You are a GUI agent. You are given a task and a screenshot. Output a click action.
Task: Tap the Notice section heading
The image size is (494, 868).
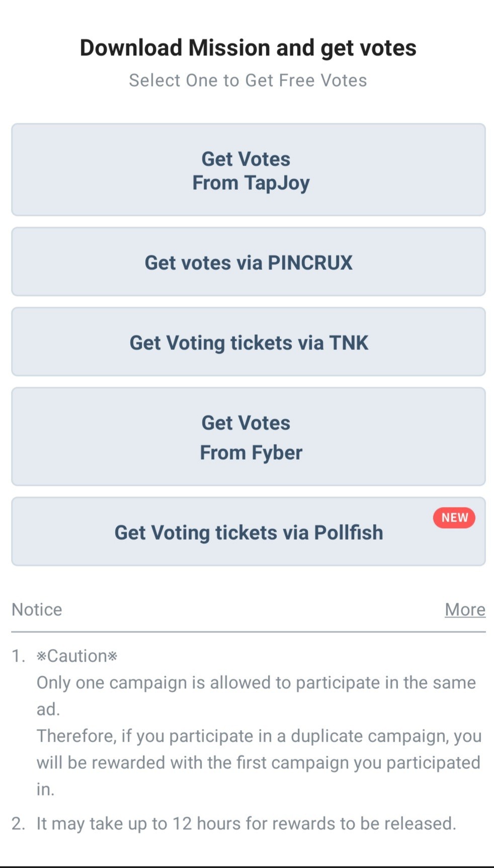37,609
